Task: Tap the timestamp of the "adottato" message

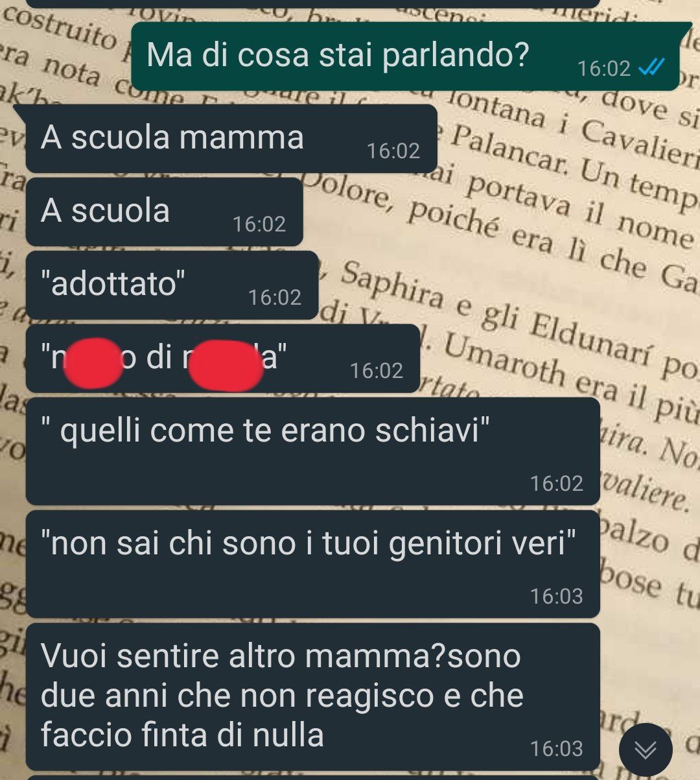Action: 275,298
